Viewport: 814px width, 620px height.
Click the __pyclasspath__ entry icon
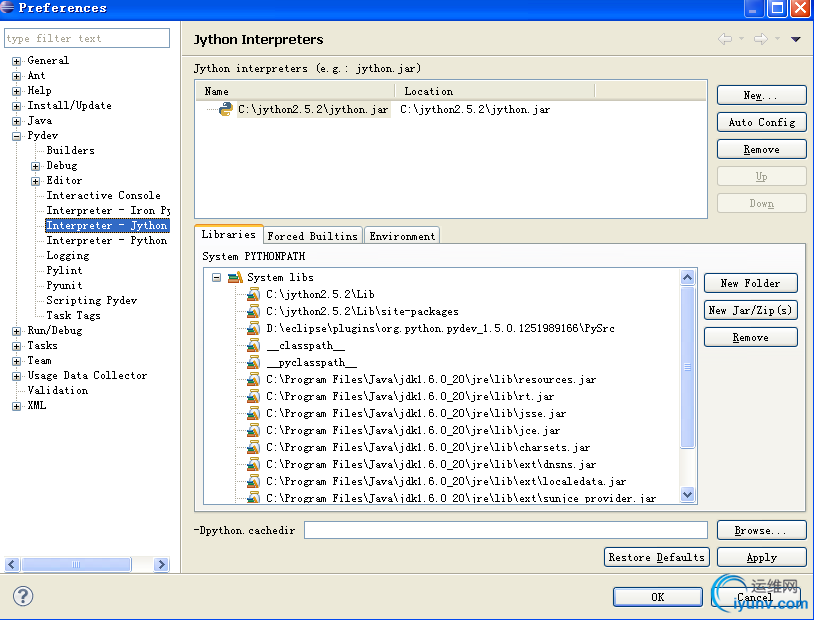point(253,362)
